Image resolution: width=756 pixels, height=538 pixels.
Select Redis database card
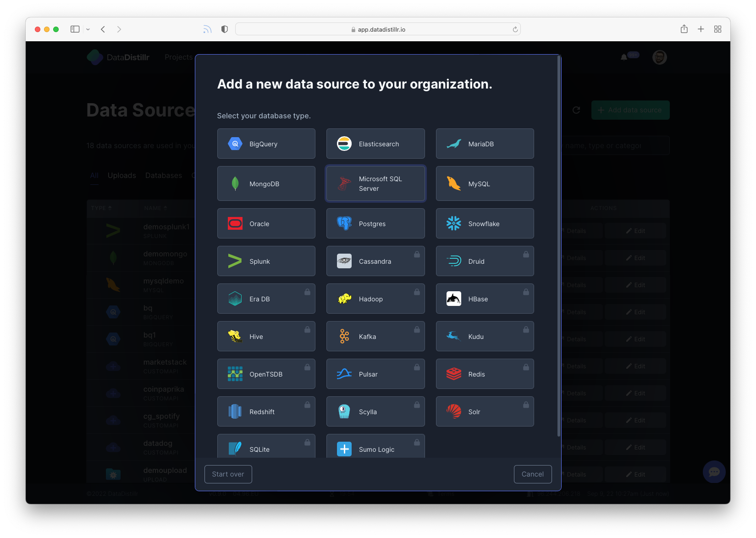click(x=485, y=374)
